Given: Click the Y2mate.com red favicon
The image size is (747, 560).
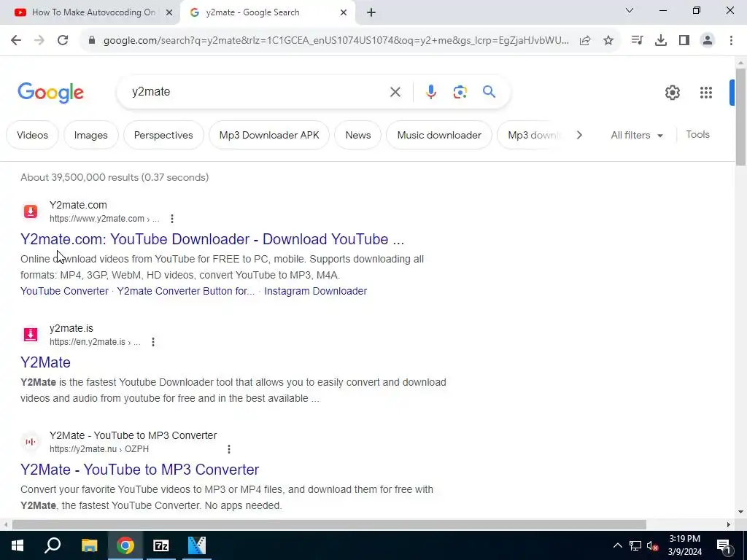Looking at the screenshot, I should [x=31, y=211].
